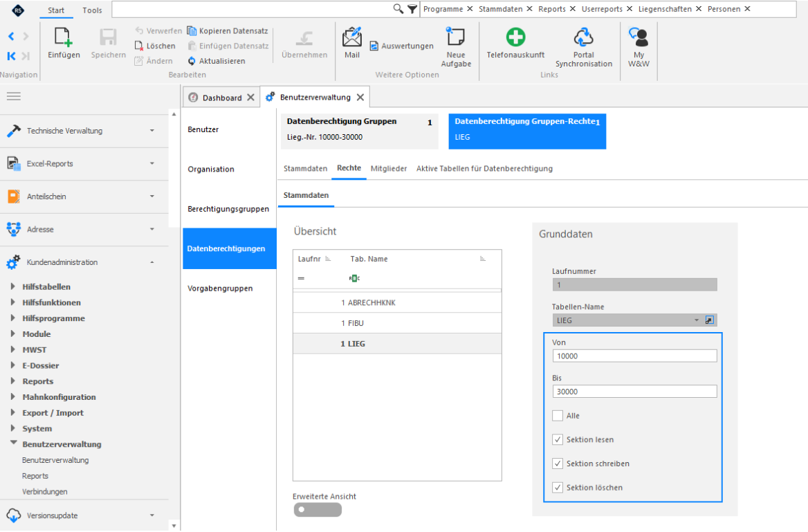Check the Alle checkbox
The image size is (808, 532).
tap(558, 416)
